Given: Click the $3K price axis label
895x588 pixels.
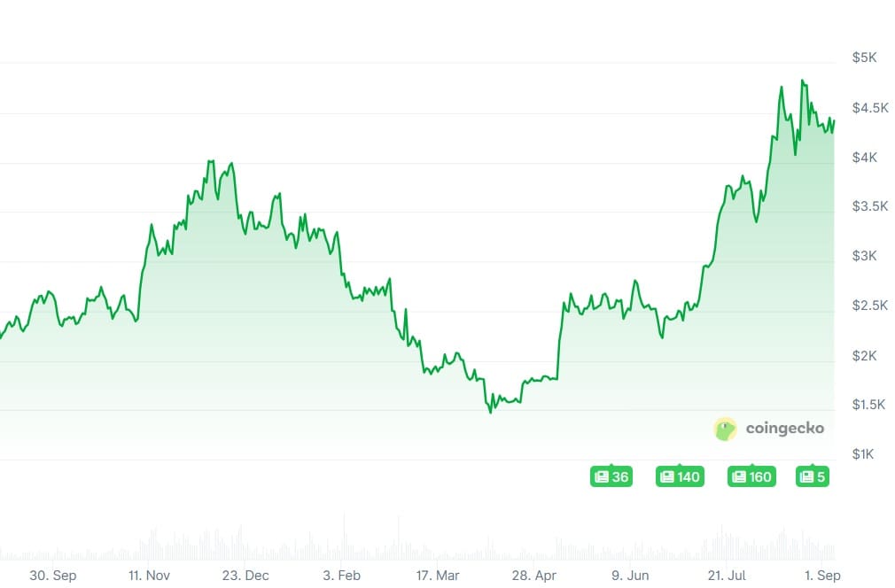Looking at the screenshot, I should tap(864, 256).
